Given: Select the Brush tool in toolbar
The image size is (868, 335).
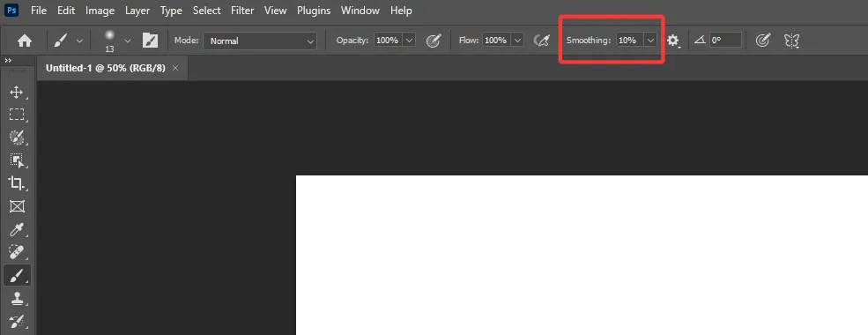Looking at the screenshot, I should pos(17,275).
